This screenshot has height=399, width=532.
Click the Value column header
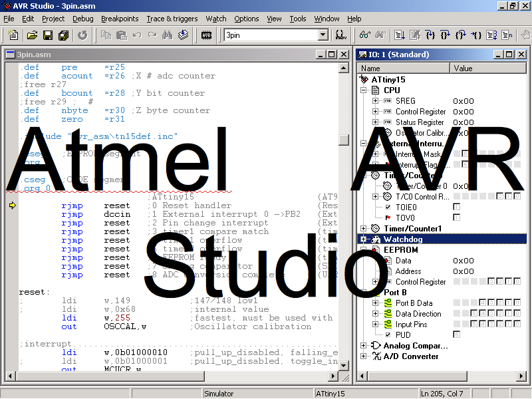(x=487, y=68)
